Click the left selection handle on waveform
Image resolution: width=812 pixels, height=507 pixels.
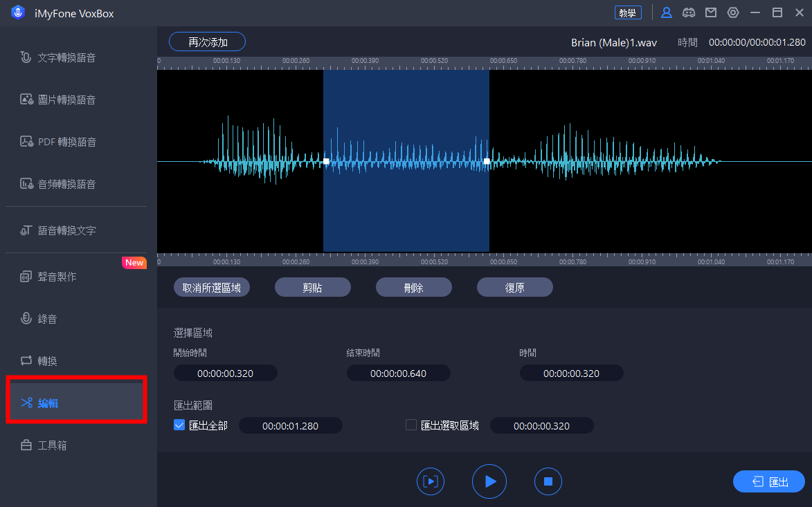tap(326, 161)
